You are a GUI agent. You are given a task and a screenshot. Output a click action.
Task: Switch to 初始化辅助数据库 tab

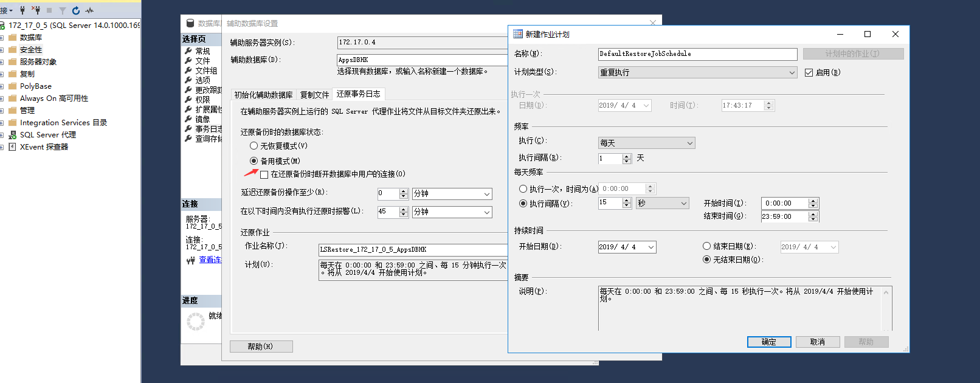pyautogui.click(x=263, y=95)
